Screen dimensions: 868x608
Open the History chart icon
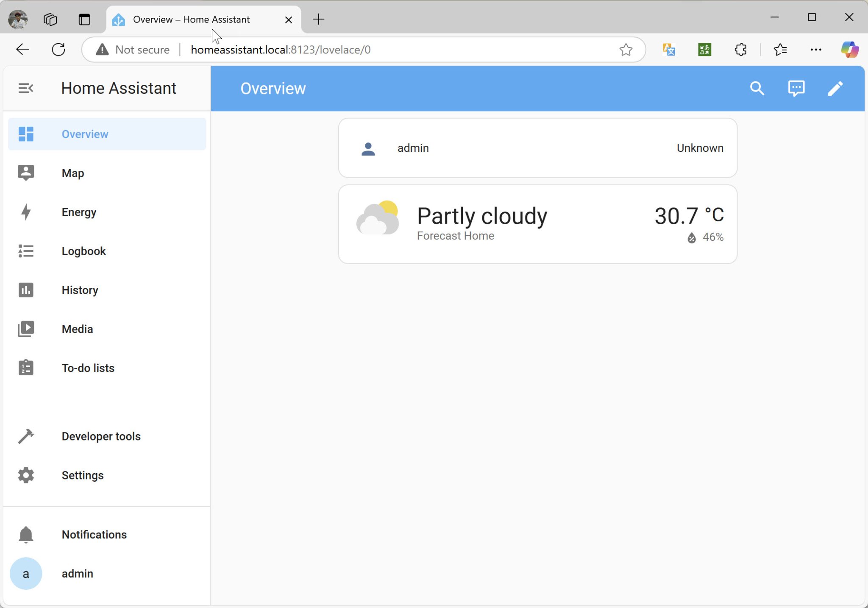[26, 290]
